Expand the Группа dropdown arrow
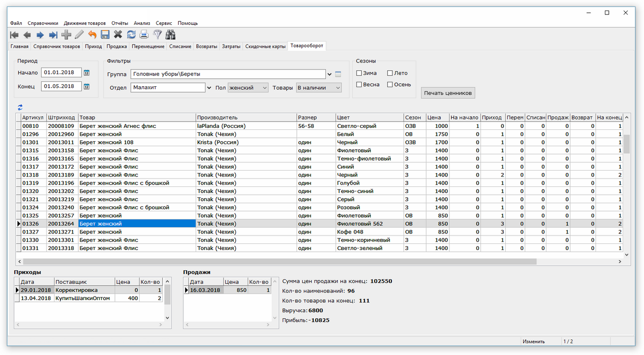Image resolution: width=644 pixels, height=355 pixels. pyautogui.click(x=330, y=74)
